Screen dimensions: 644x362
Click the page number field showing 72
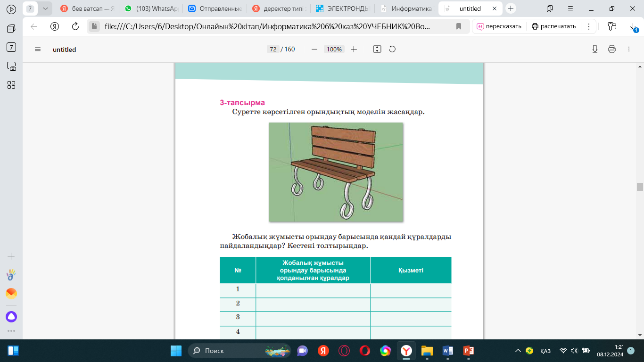click(272, 49)
